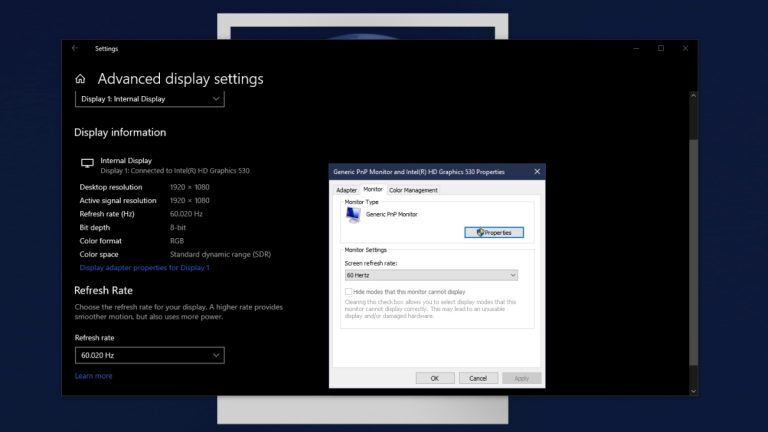The width and height of the screenshot is (768, 432).
Task: Select the Monitor tab
Action: click(373, 189)
